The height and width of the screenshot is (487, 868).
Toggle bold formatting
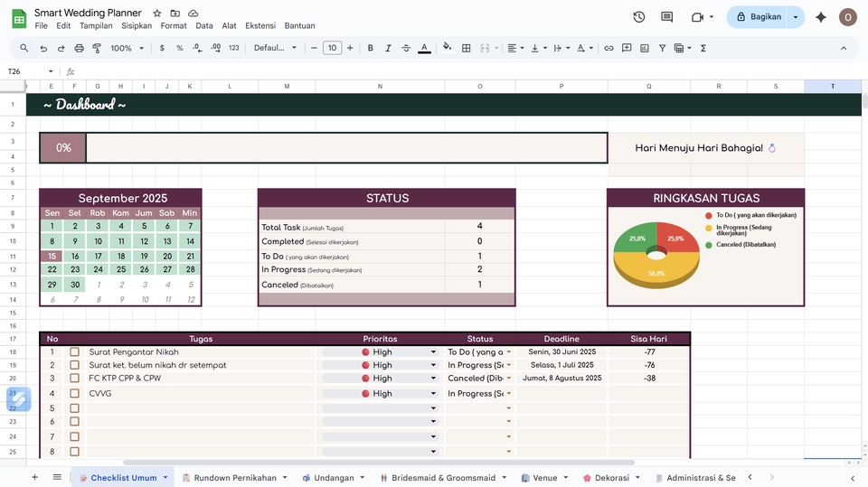[371, 48]
